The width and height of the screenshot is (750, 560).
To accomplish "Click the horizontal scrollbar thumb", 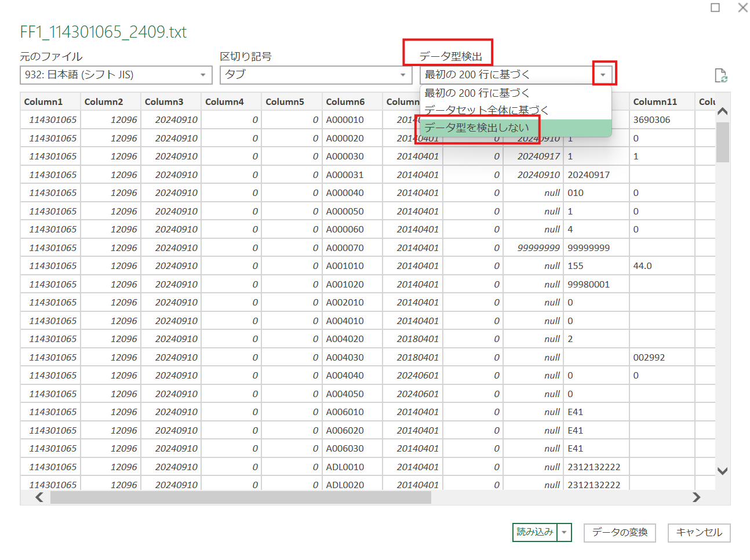I will [x=241, y=497].
